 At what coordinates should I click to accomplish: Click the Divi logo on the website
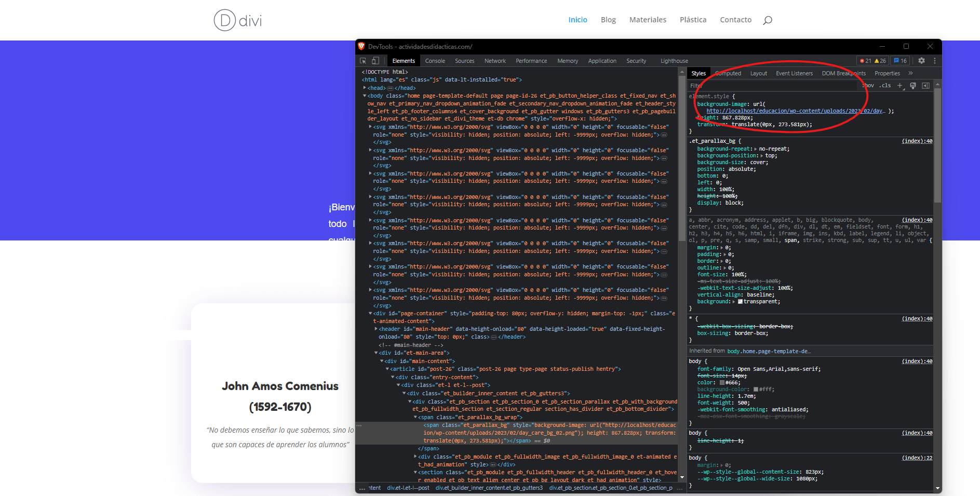point(238,20)
